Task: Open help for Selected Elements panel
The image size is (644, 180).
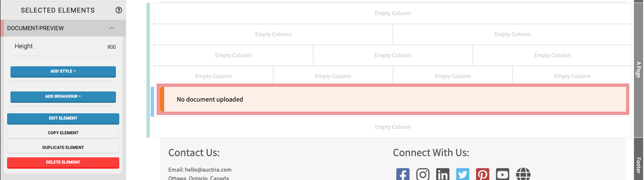Action: pos(118,10)
